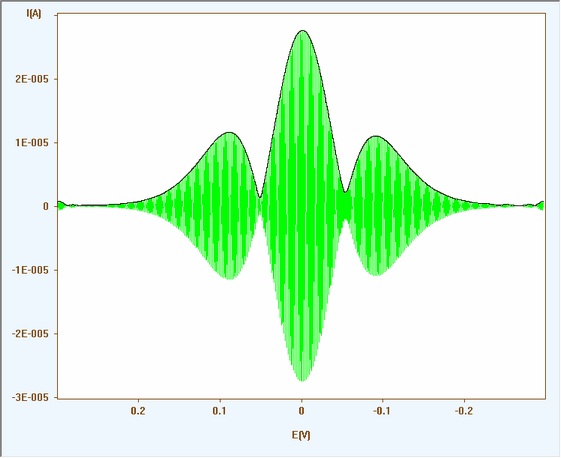Click the -0.1 x-axis tick label
The width and height of the screenshot is (561, 458).
click(382, 411)
